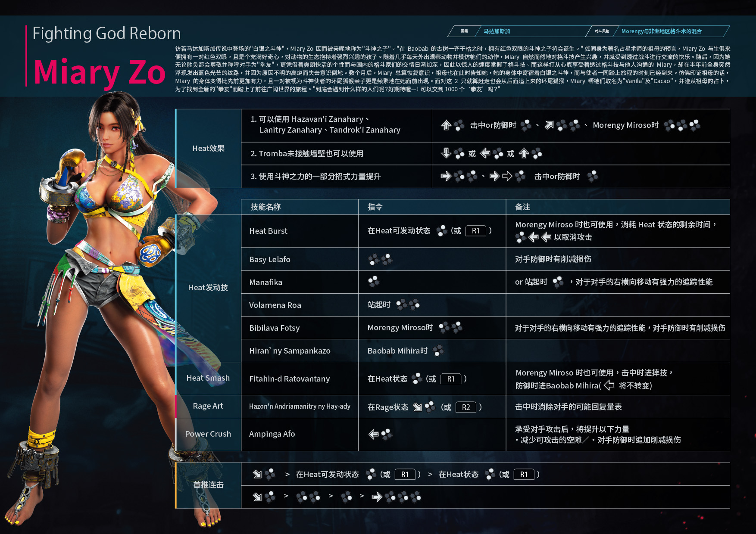The image size is (756, 534).
Task: Click the 技能名称 column header
Action: (x=266, y=207)
